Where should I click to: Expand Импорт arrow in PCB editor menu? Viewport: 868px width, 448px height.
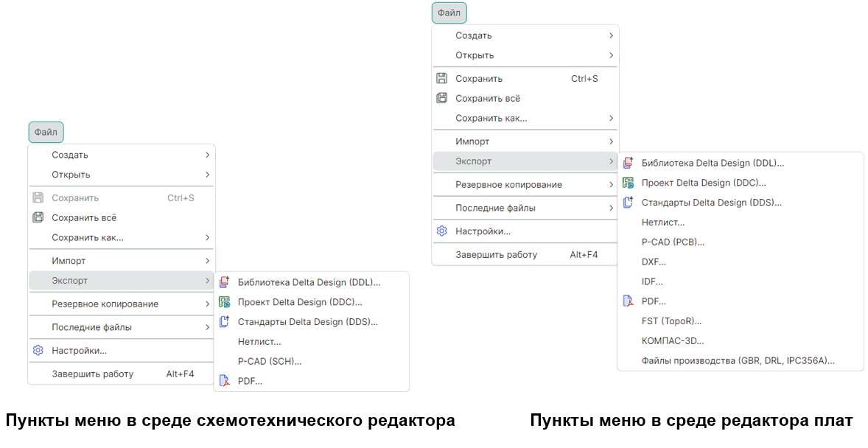(611, 141)
